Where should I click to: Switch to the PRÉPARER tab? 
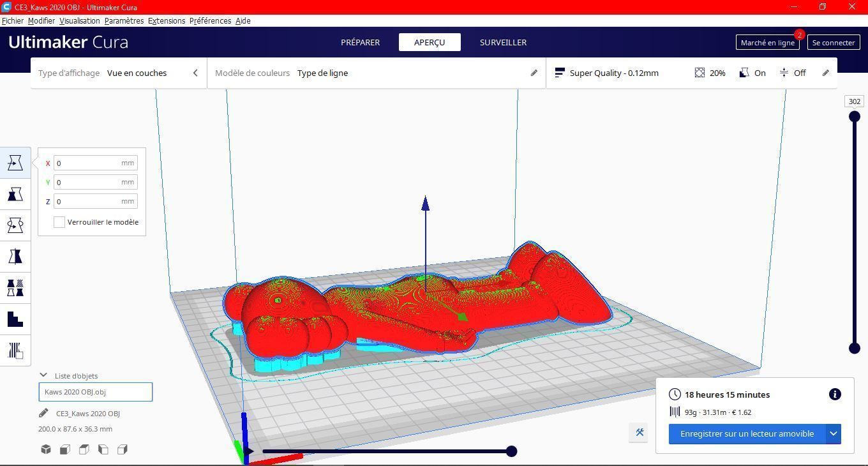[x=360, y=42]
